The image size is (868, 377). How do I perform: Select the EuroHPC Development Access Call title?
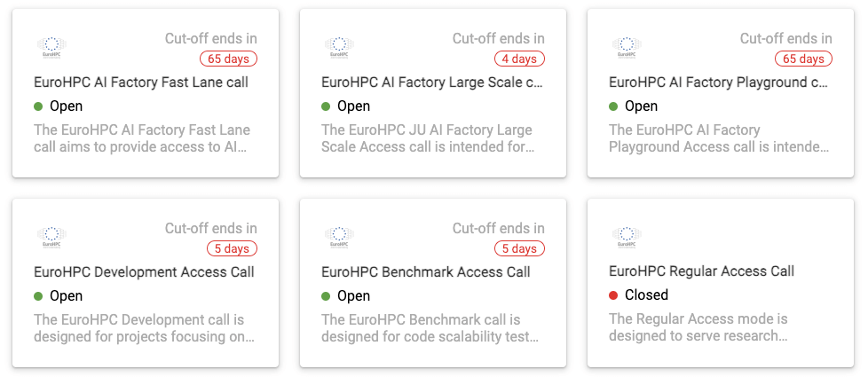coord(144,272)
